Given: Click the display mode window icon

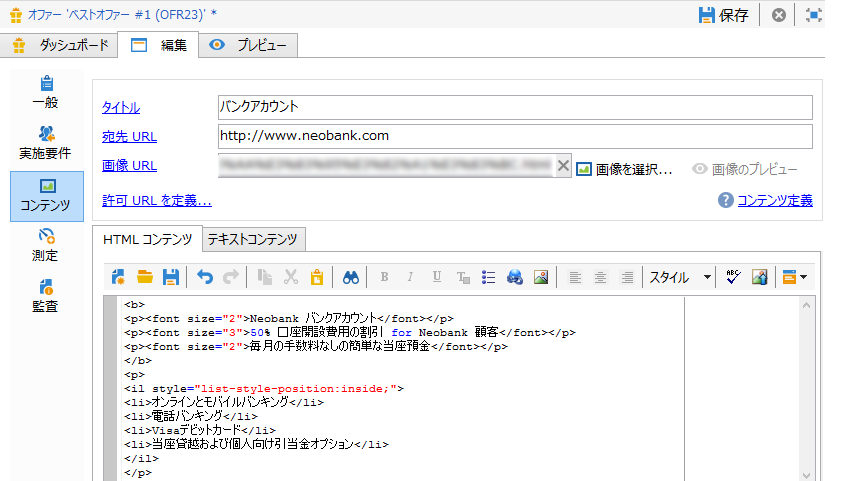Looking at the screenshot, I should coord(789,277).
